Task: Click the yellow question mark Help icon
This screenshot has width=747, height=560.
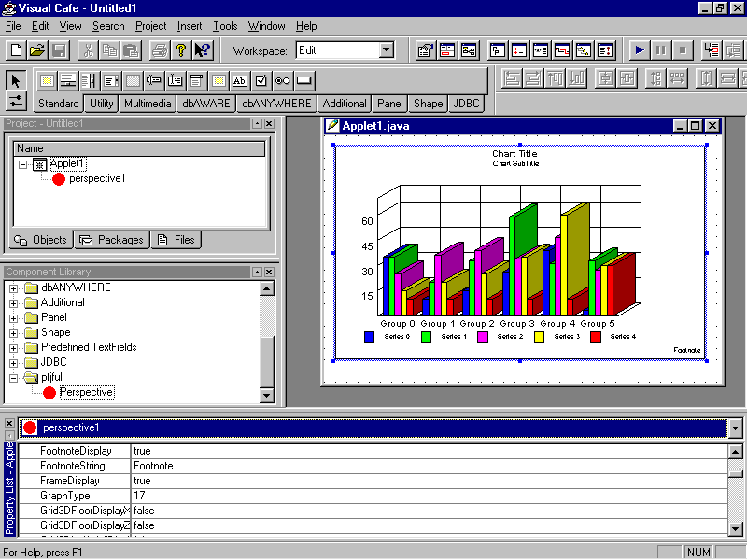Action: click(180, 50)
